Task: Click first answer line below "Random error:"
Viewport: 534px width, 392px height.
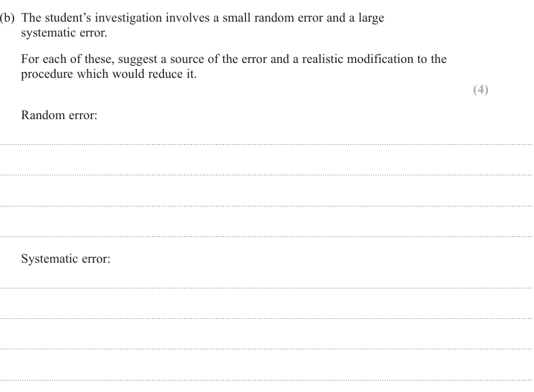Action: (267, 144)
